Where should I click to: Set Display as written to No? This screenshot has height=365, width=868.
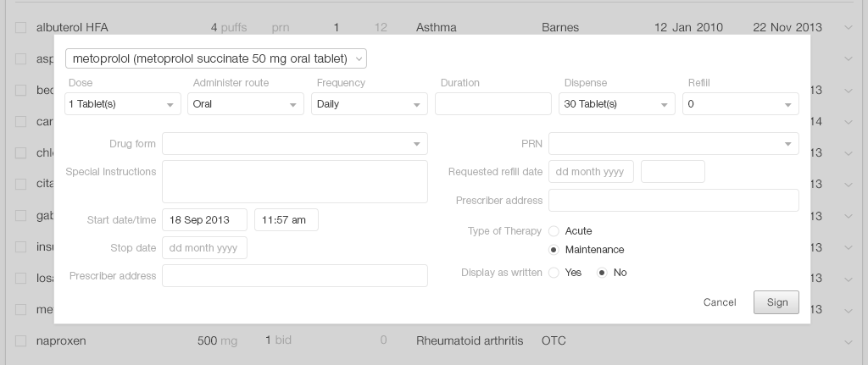[602, 273]
